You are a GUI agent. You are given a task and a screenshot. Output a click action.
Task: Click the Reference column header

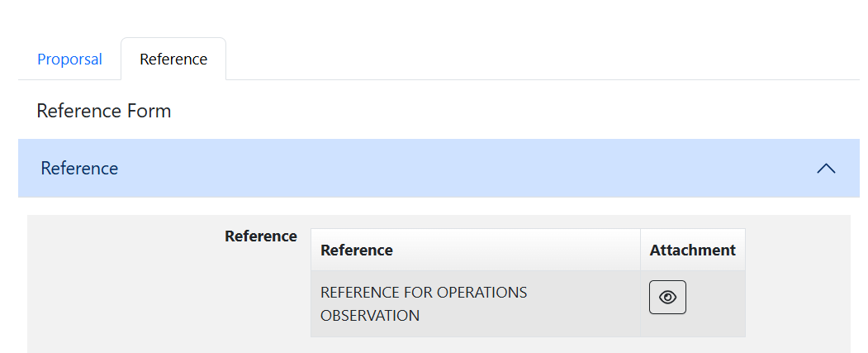point(357,250)
